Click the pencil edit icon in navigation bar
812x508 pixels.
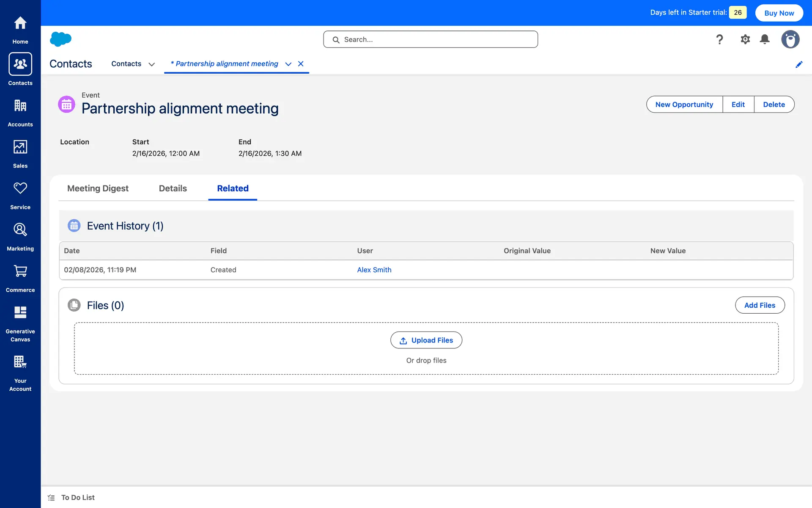[x=799, y=64]
